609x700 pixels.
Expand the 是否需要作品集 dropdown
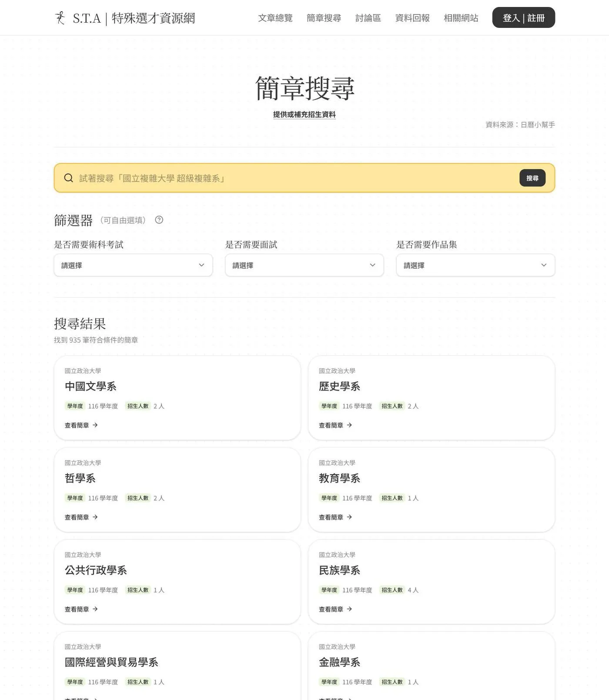pyautogui.click(x=475, y=265)
